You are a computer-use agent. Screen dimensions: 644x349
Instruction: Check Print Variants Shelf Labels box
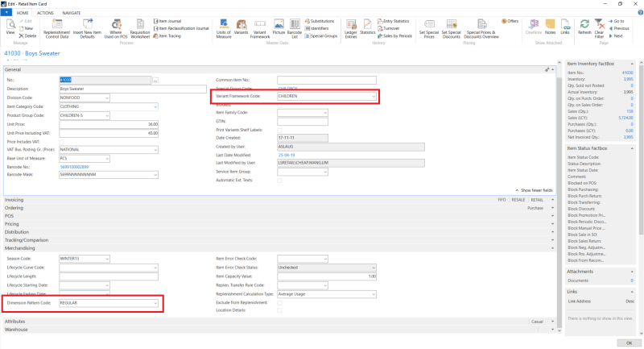tap(279, 129)
